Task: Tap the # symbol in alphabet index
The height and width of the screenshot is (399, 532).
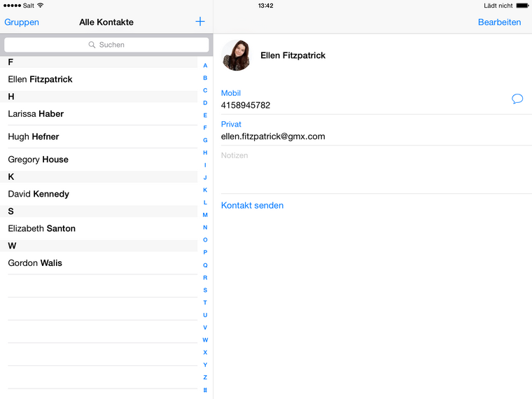Action: coord(205,390)
